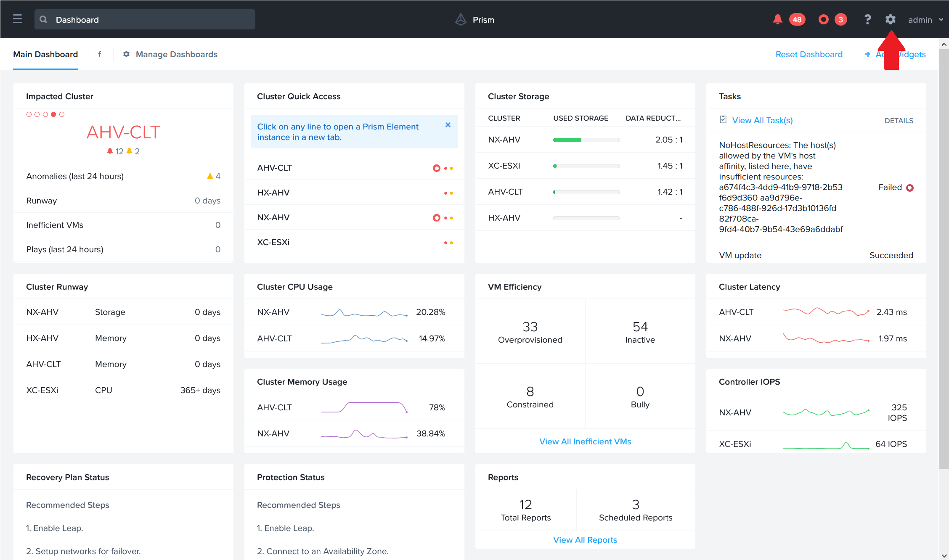949x560 pixels.
Task: Click the 12 Total Reports count
Action: [525, 505]
